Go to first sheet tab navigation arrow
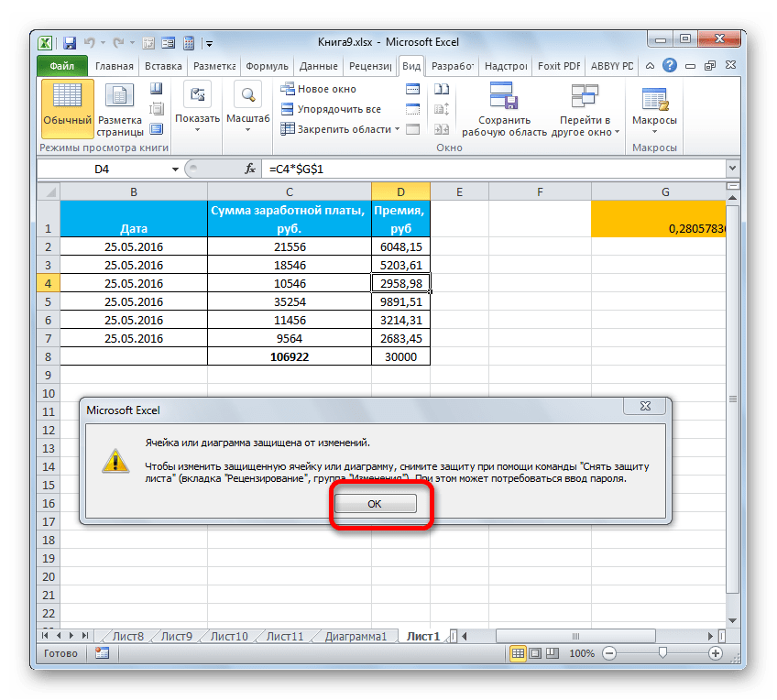 tap(45, 636)
